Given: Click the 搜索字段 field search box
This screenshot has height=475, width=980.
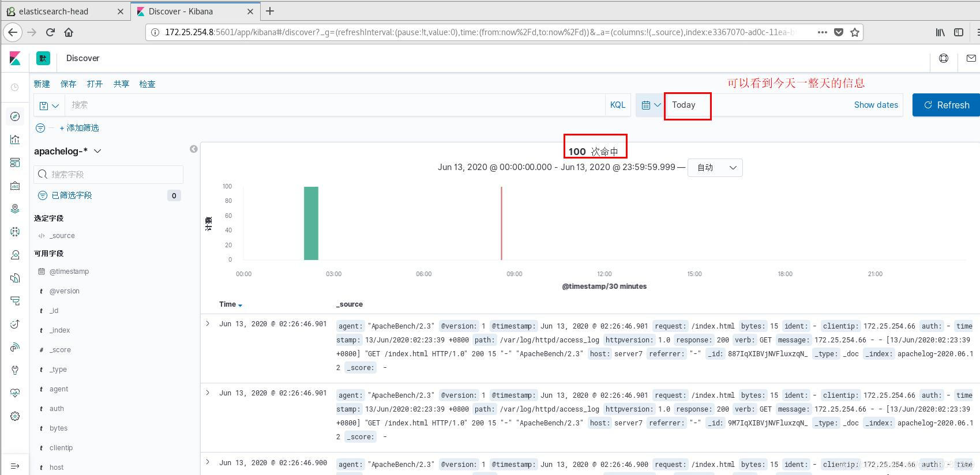Looking at the screenshot, I should pyautogui.click(x=108, y=174).
